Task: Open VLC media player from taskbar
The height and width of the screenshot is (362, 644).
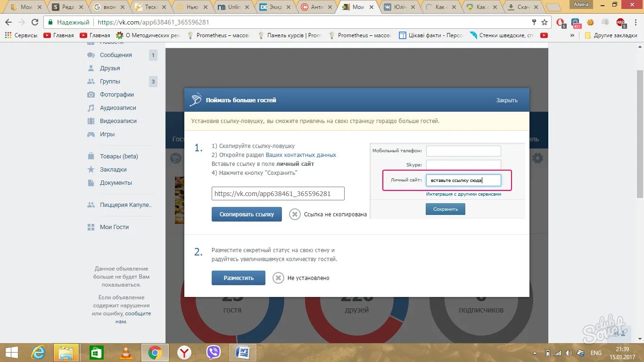Action: tap(125, 353)
